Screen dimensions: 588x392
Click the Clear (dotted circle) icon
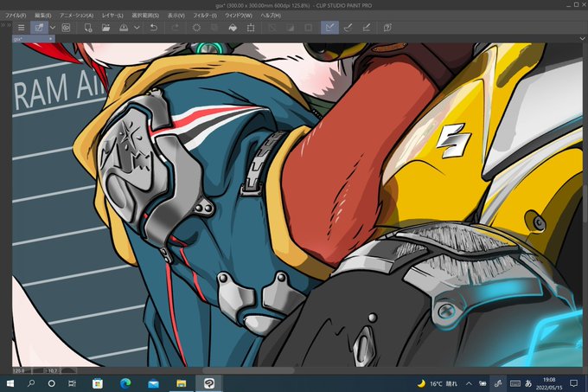(x=196, y=28)
